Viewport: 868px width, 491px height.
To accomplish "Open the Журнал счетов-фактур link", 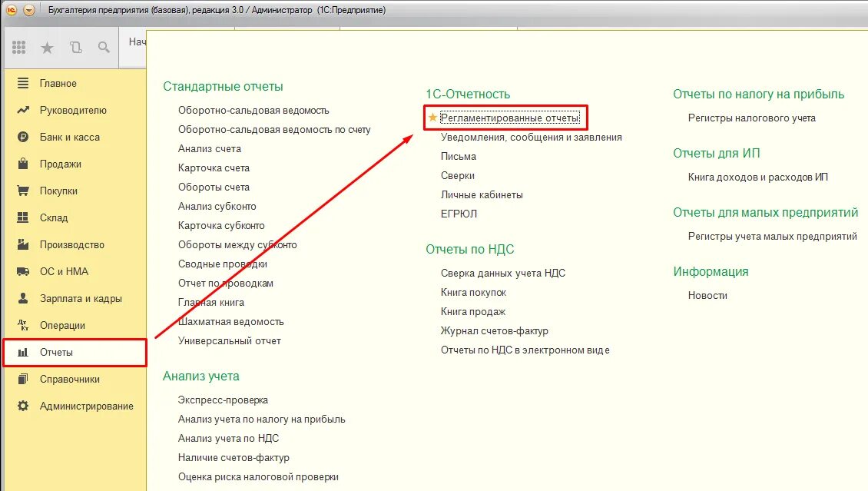I will click(495, 331).
